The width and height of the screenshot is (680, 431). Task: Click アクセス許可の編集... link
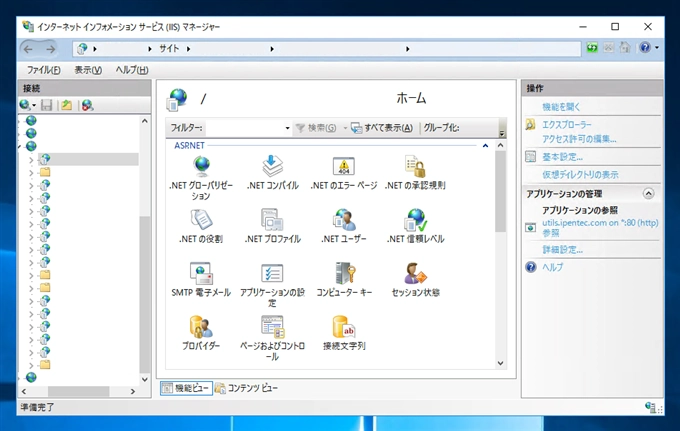(x=579, y=139)
